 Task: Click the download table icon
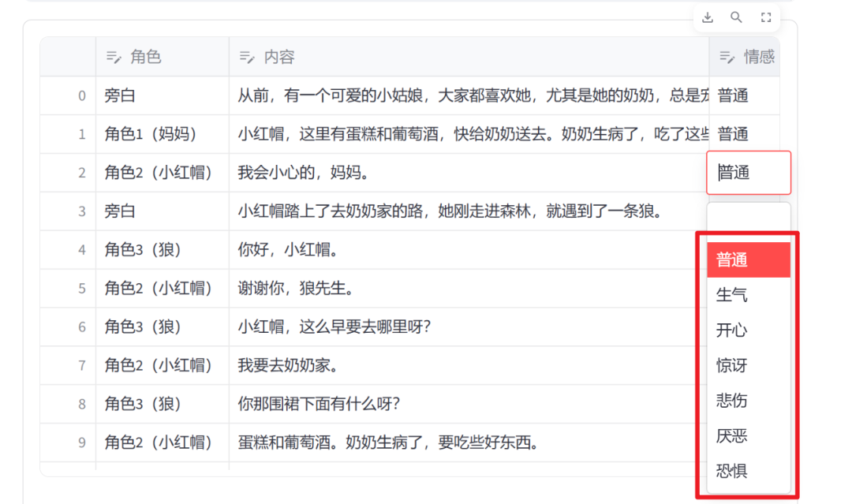(708, 17)
